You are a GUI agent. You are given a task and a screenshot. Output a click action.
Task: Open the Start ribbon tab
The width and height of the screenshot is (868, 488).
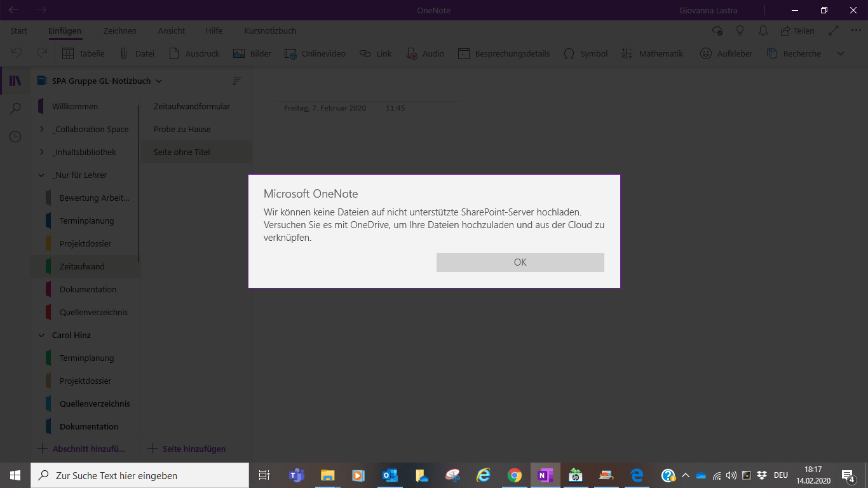coord(18,30)
